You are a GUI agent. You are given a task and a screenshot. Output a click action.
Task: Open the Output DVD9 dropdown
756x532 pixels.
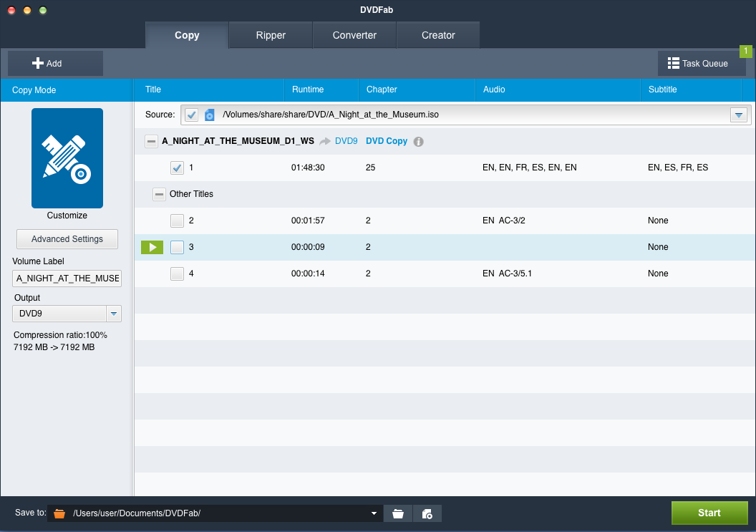click(x=114, y=314)
